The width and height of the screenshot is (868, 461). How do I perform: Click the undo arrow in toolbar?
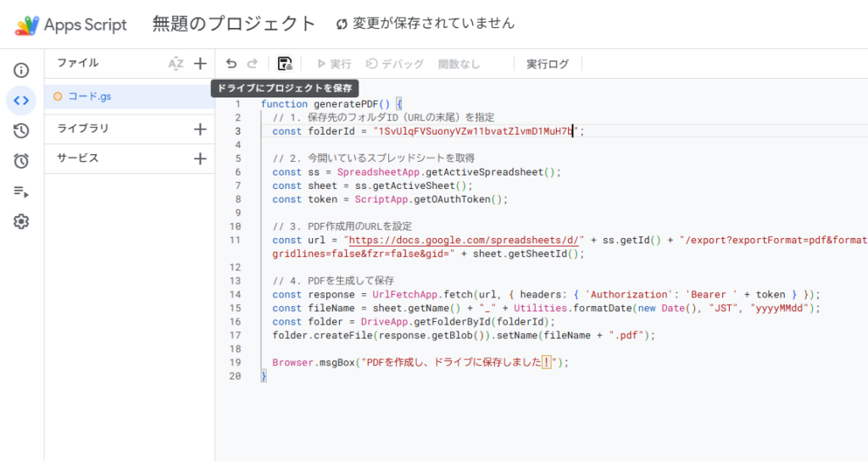(231, 64)
